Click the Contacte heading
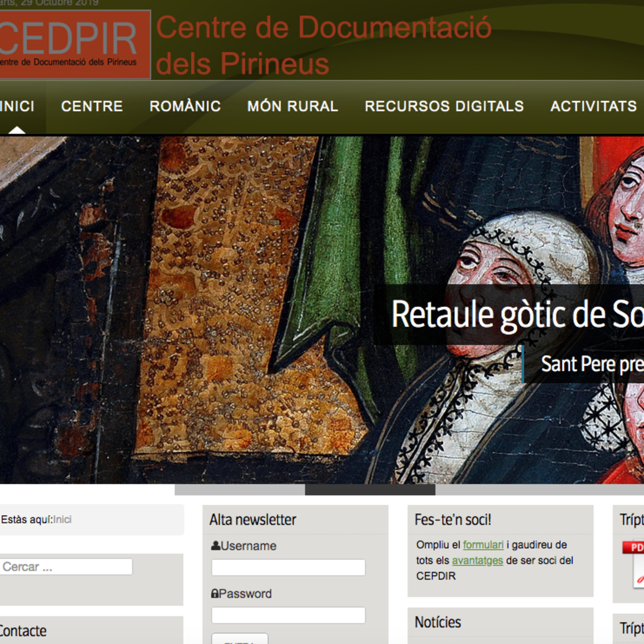 [23, 631]
